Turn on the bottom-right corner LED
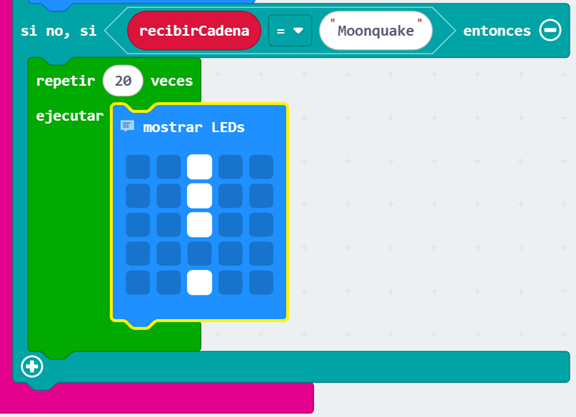Viewport: 576px width, 417px height. tap(261, 283)
